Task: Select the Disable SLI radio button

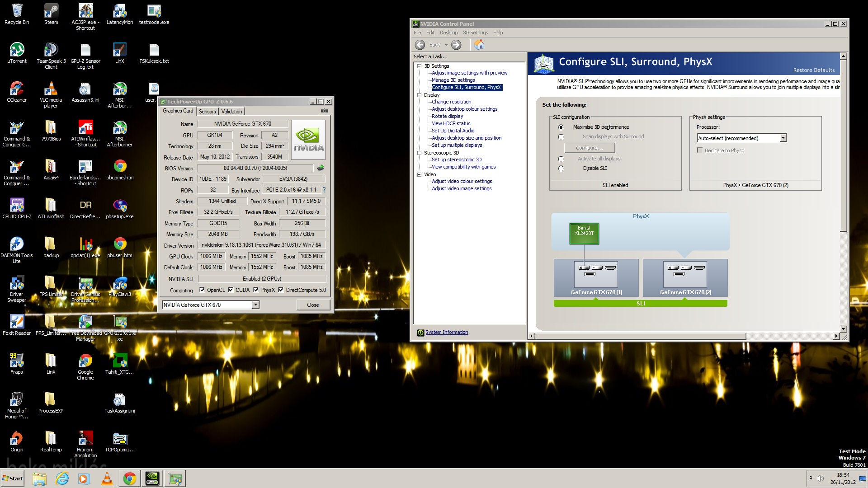Action: coord(561,169)
